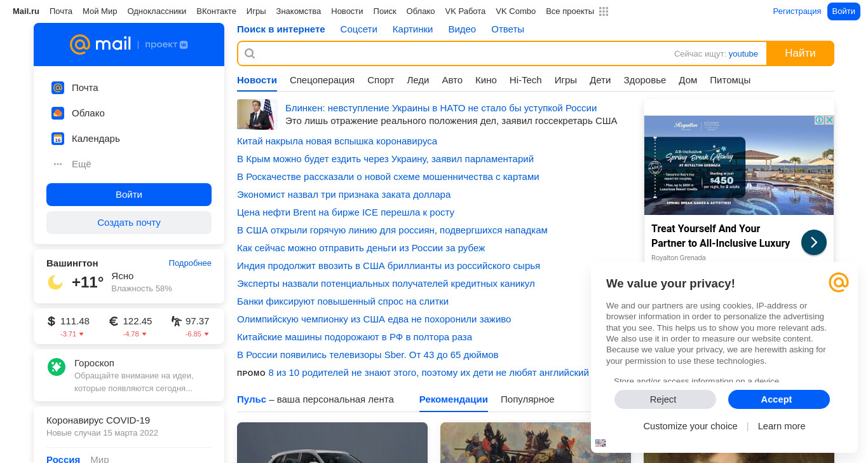
Task: Select the Рекомендации feed tab
Action: [x=454, y=399]
